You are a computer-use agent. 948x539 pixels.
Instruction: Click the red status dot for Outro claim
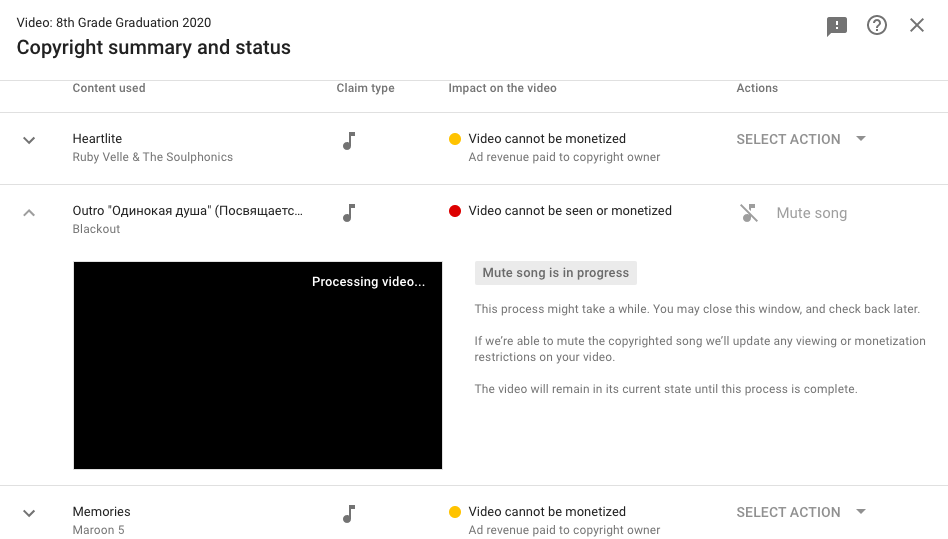455,211
